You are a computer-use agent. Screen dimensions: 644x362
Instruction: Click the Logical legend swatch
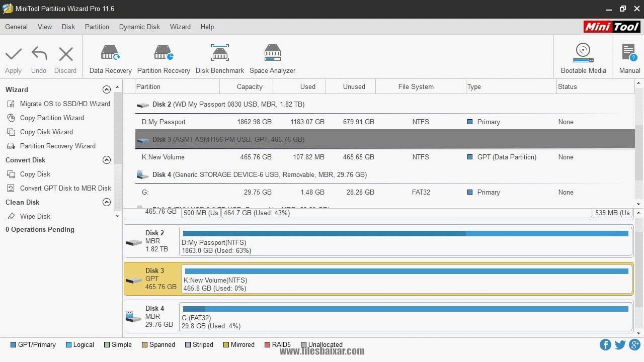(68, 345)
